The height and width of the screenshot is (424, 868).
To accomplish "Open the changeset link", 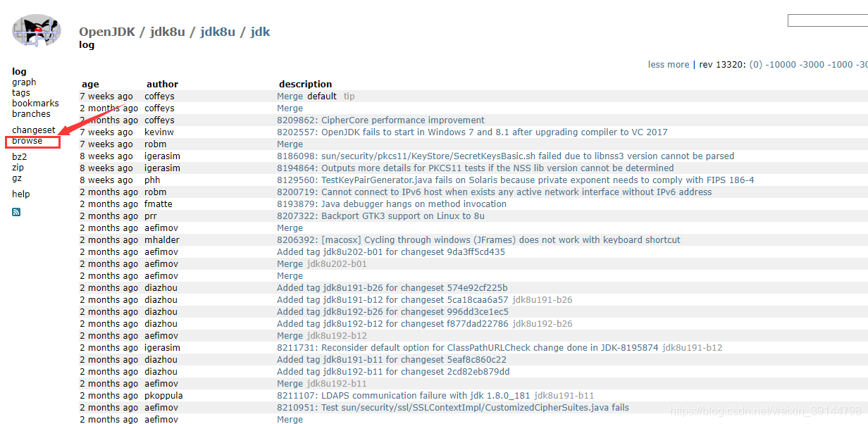I will (x=34, y=130).
